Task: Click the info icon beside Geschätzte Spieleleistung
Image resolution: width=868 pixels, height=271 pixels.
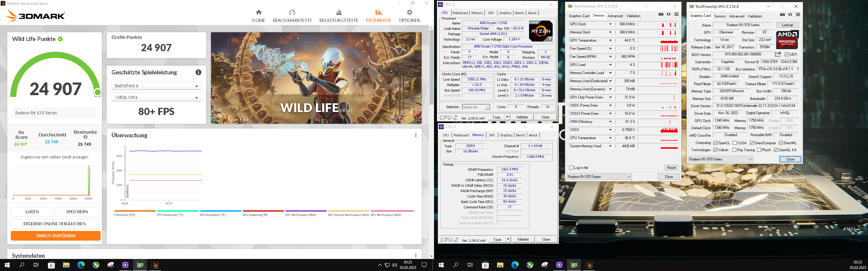Action: coord(199,72)
